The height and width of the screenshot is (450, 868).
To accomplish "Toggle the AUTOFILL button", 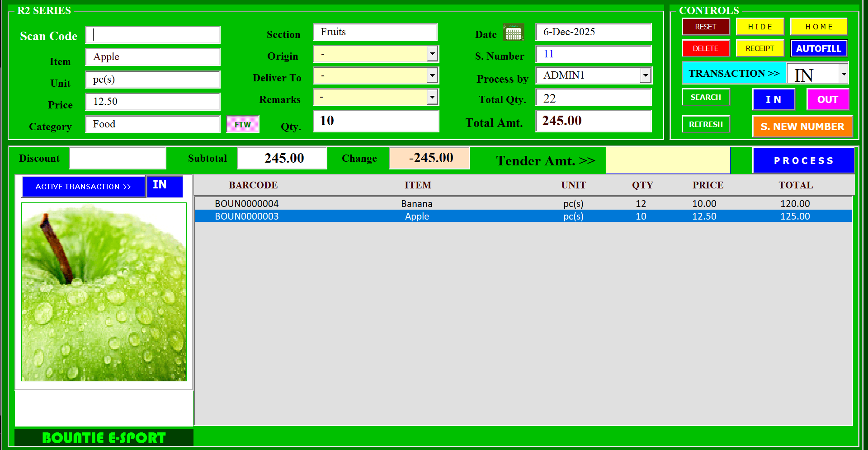I will pos(819,48).
